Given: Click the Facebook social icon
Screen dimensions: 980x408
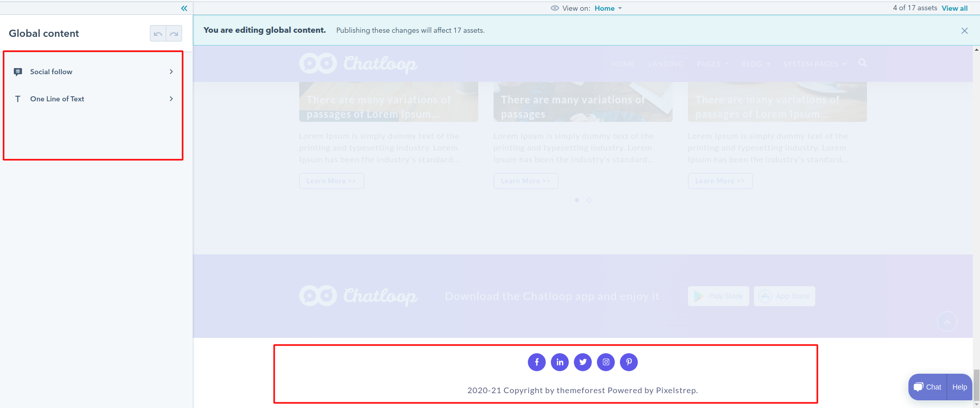Looking at the screenshot, I should click(x=537, y=362).
